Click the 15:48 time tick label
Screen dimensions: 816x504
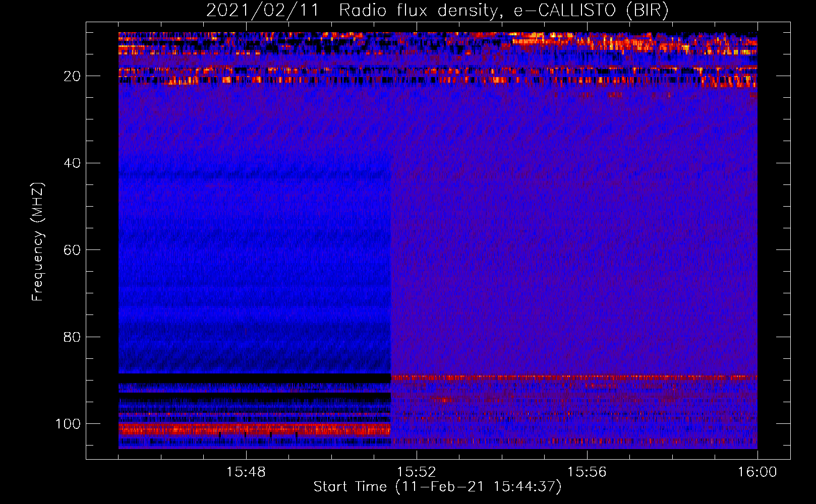246,472
